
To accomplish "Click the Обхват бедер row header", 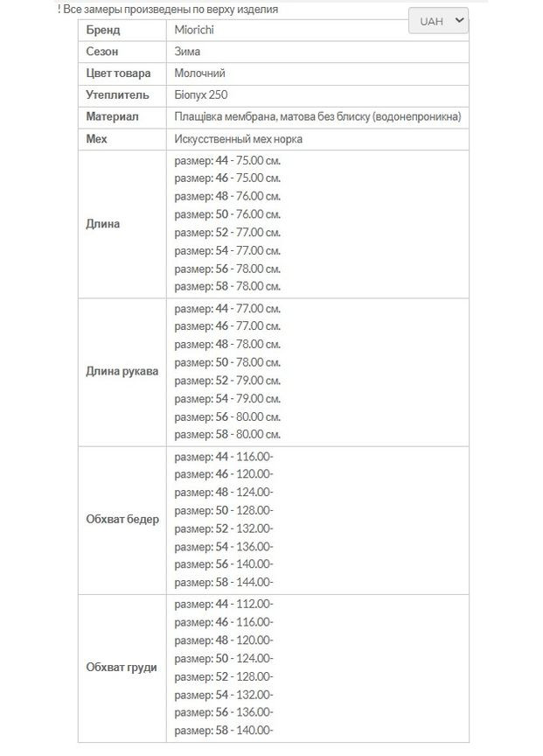I will 122,519.
